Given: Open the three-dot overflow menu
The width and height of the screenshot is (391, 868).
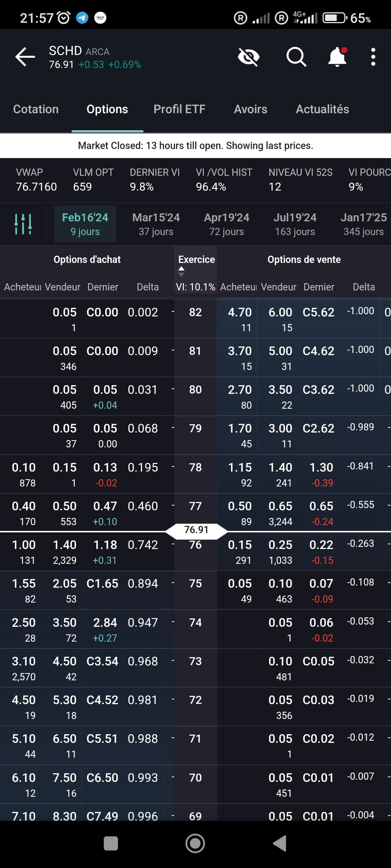Looking at the screenshot, I should pos(373,57).
